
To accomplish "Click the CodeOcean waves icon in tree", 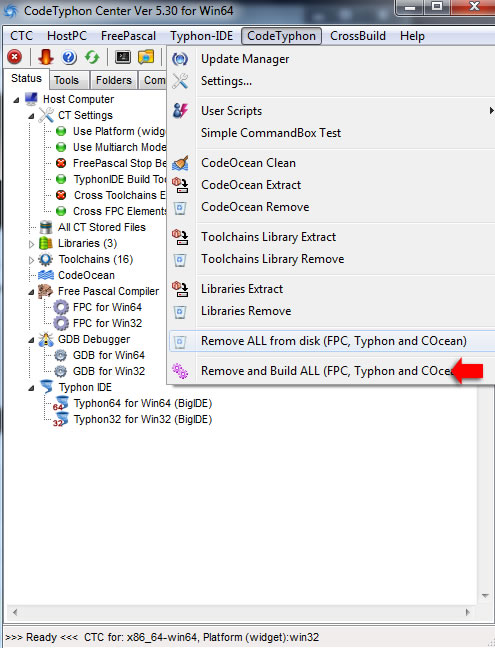I will point(46,275).
